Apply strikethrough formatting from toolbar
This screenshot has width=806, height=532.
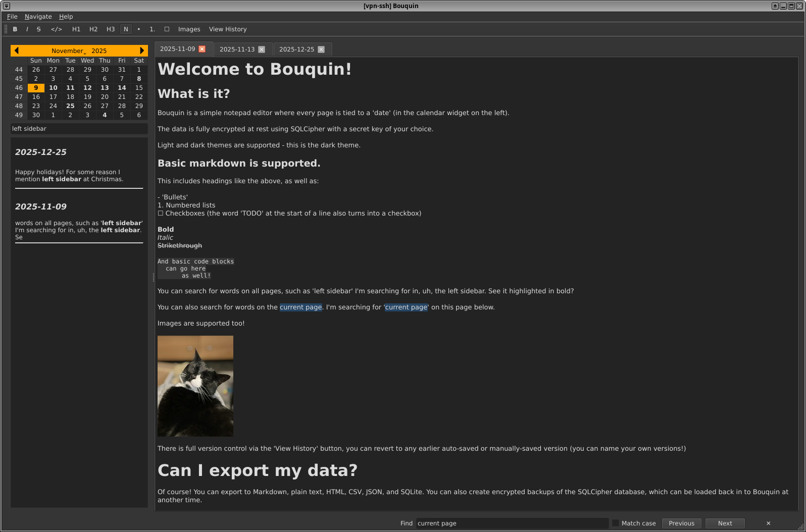coord(38,29)
